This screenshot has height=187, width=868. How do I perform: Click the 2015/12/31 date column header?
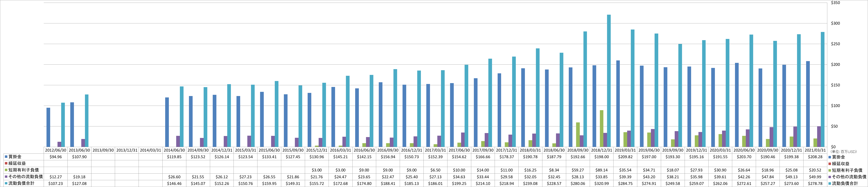tap(317, 150)
